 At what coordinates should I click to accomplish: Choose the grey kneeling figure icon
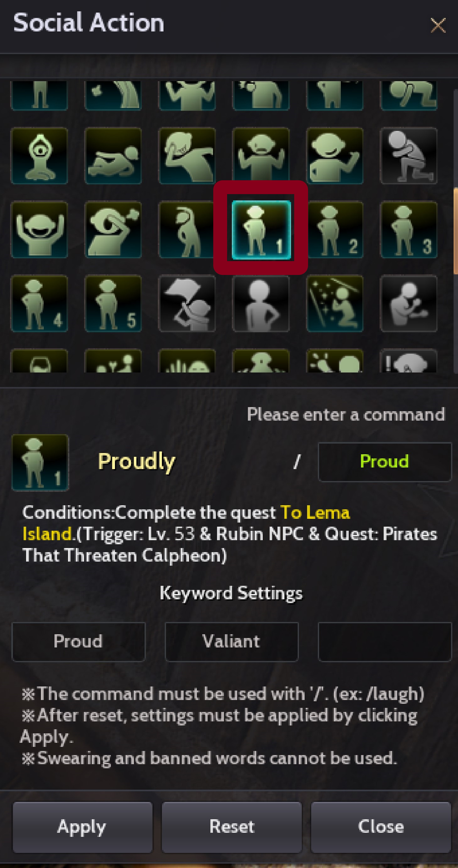pos(409,156)
